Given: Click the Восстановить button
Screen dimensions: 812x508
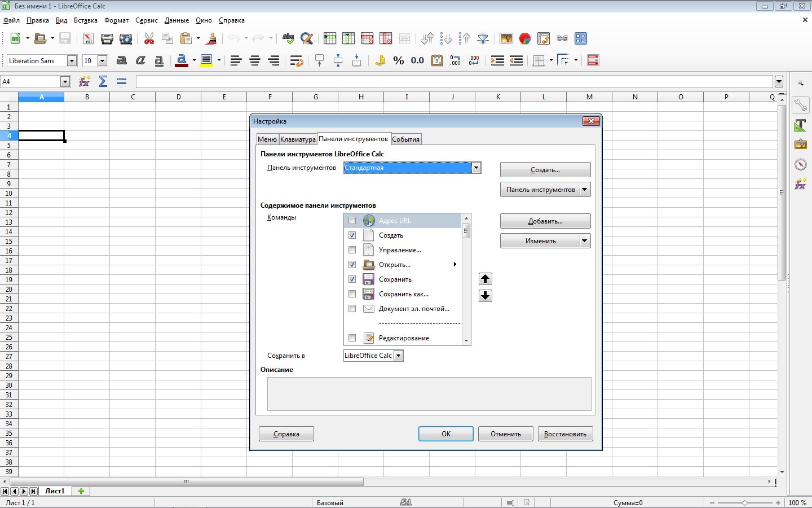Looking at the screenshot, I should click(x=565, y=434).
